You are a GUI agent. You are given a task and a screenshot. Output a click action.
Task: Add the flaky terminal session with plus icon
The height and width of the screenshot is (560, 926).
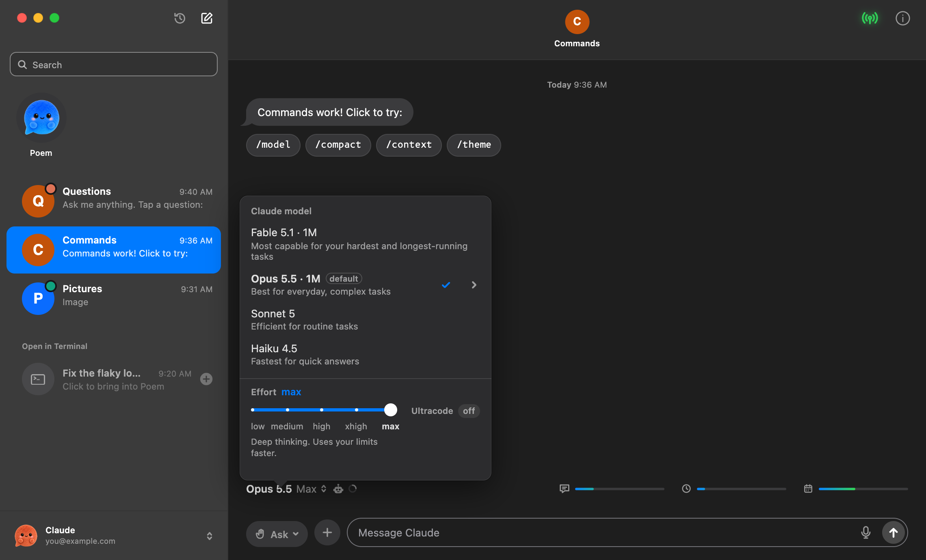[206, 379]
